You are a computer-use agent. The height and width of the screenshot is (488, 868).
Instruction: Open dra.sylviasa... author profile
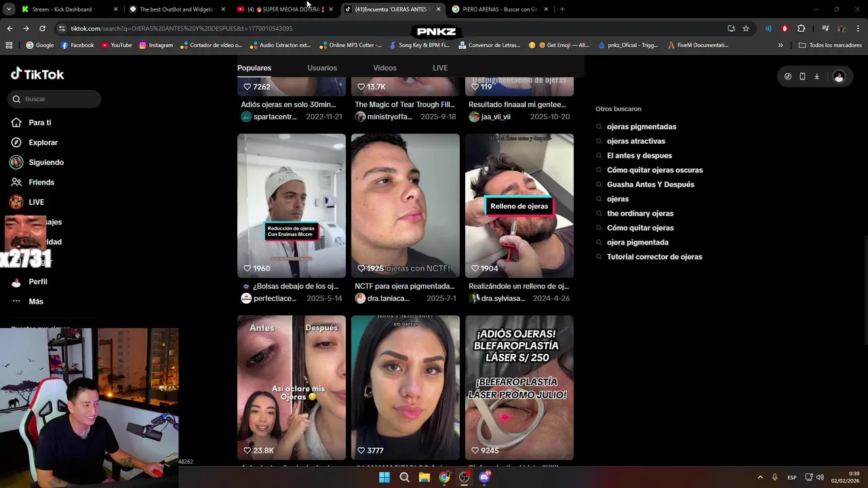pos(496,298)
